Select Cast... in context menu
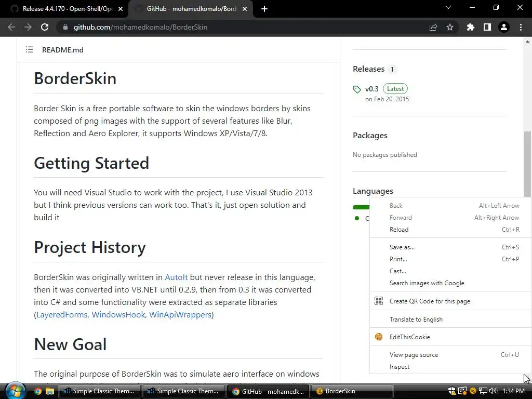Viewport: 532px width, 399px height. pyautogui.click(x=450, y=271)
